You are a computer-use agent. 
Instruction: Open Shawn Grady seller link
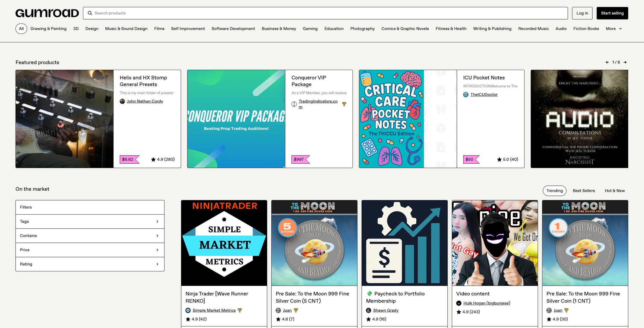(386, 310)
